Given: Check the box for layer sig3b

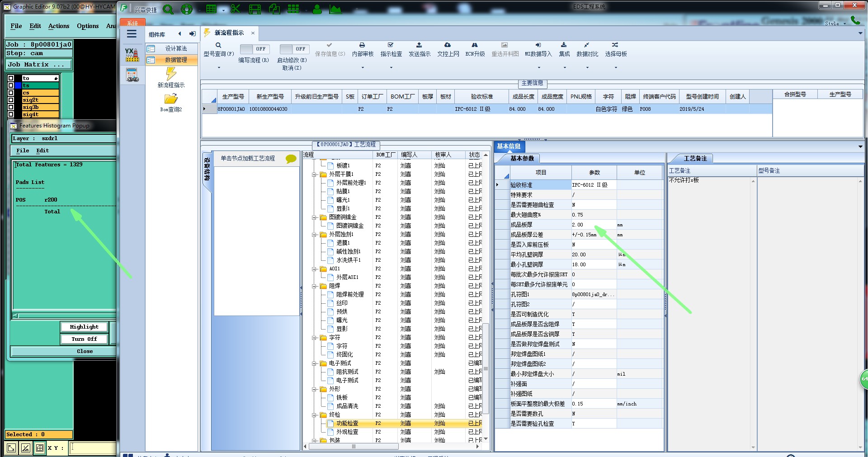Looking at the screenshot, I should click(11, 107).
